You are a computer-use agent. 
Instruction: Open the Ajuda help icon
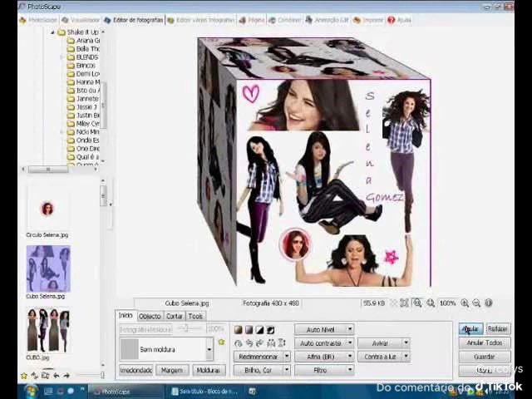coord(392,20)
